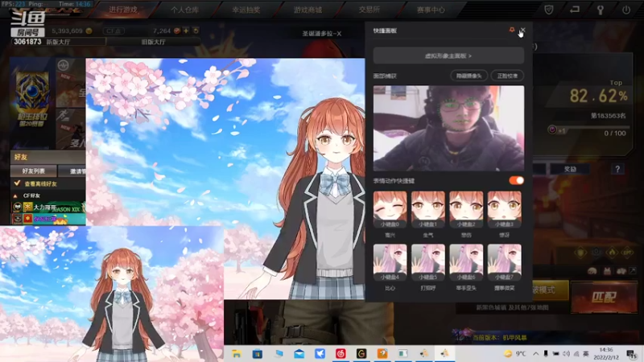Viewport: 644px width, 362px height.
Task: Open the 幸运抽奖 tab
Action: [246, 10]
